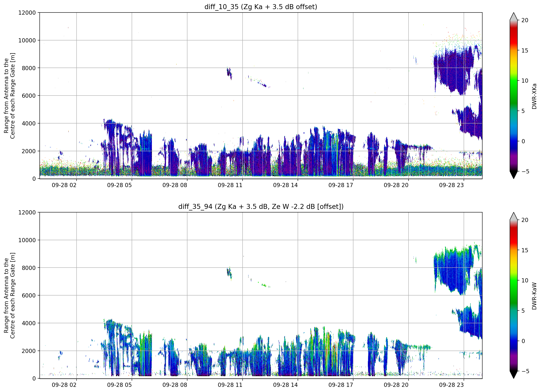Click the top plot 09-28 02 time label

64,185
